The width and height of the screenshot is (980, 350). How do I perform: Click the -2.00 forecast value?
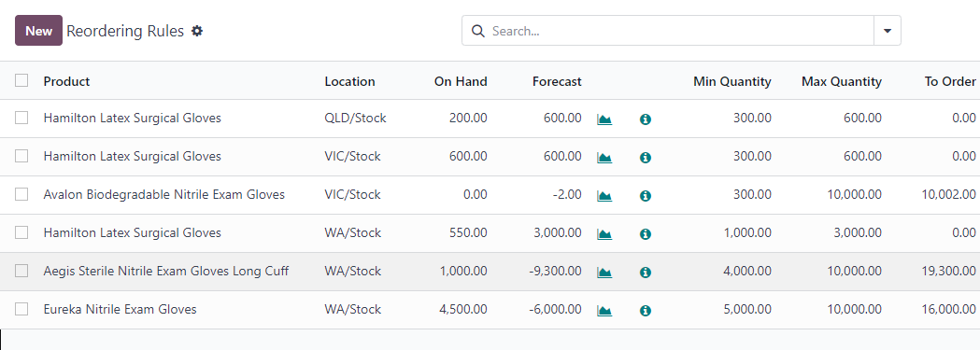567,195
